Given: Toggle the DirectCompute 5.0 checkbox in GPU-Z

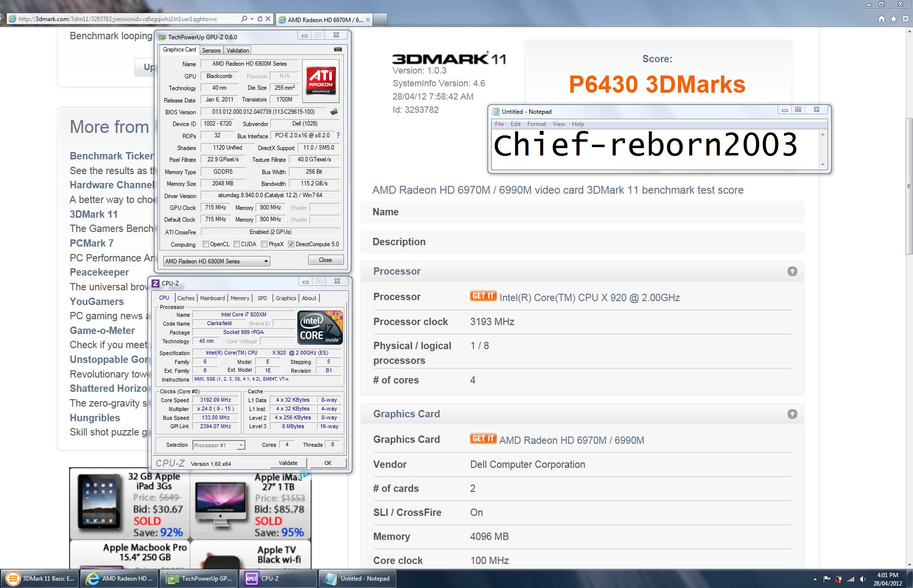Looking at the screenshot, I should click(291, 244).
